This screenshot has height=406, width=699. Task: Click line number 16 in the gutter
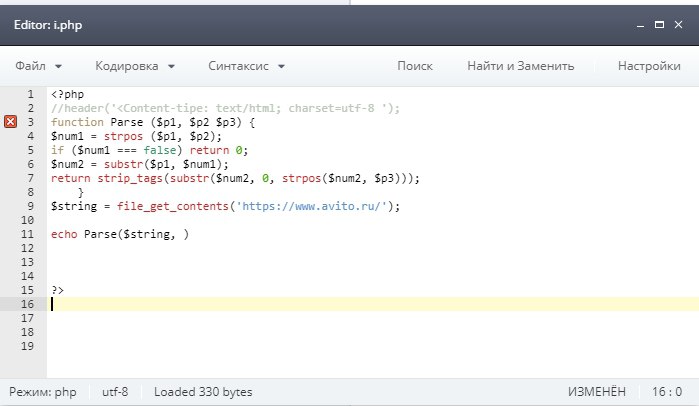27,304
